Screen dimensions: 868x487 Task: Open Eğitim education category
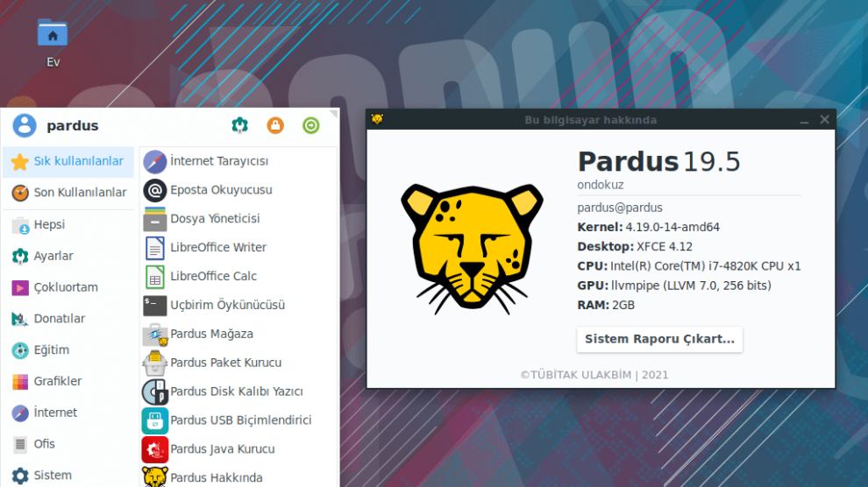[x=68, y=349]
